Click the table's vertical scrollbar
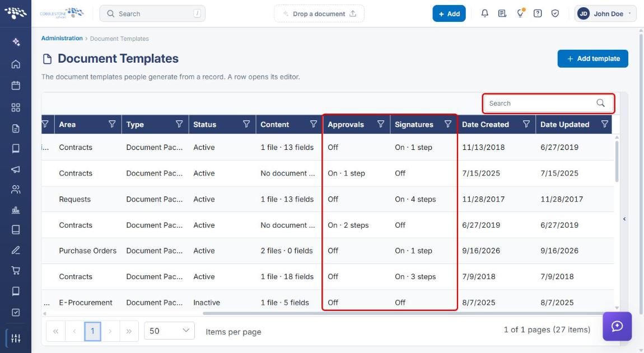 [617, 161]
